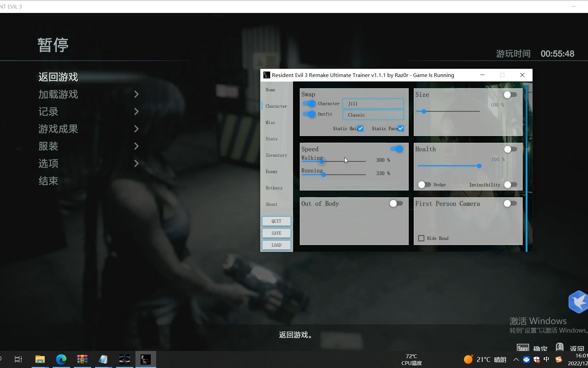Close the trainer window
Image resolution: width=588 pixels, height=368 pixels.
click(522, 75)
